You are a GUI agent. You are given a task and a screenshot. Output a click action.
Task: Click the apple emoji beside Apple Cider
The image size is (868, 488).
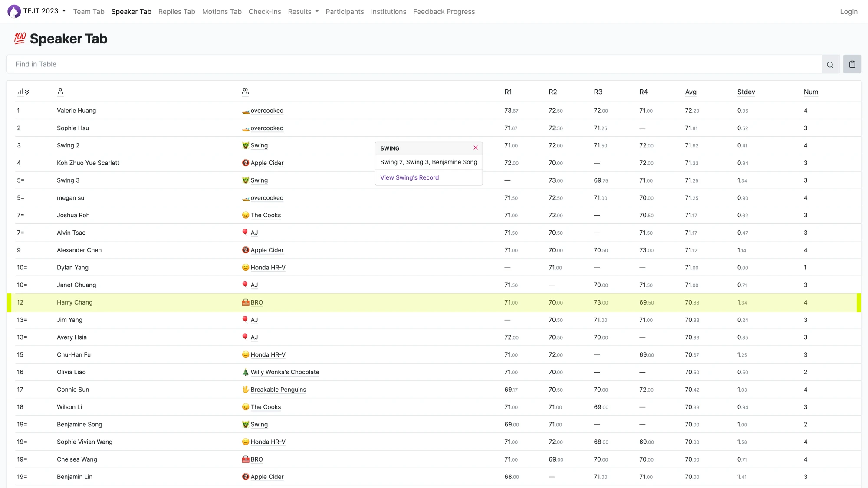[245, 163]
